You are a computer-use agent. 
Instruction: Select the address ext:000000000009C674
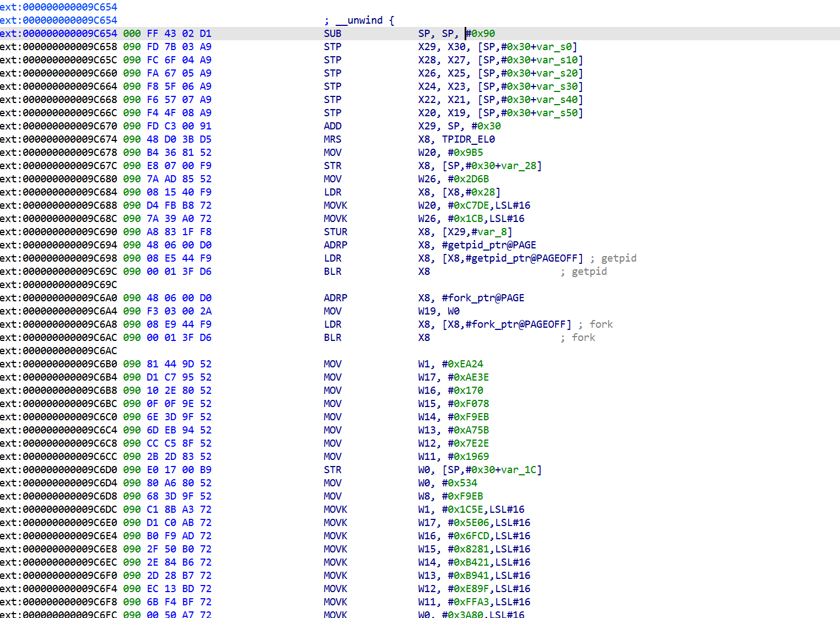pyautogui.click(x=59, y=139)
